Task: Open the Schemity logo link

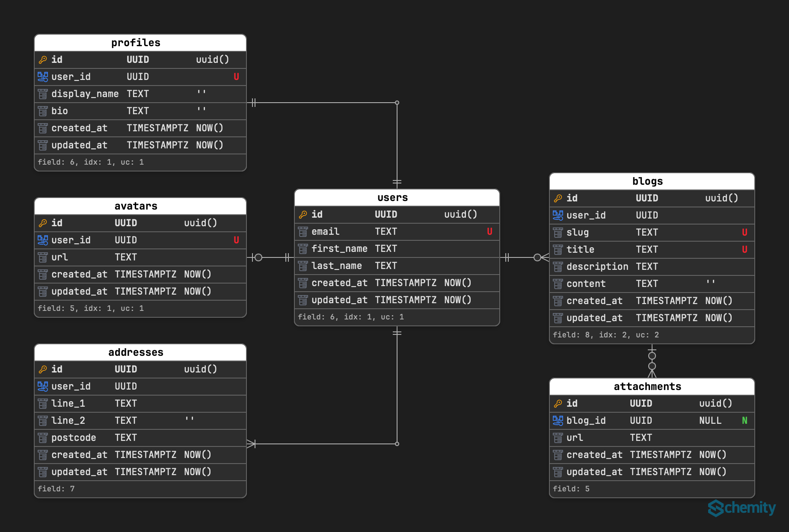Action: point(742,508)
